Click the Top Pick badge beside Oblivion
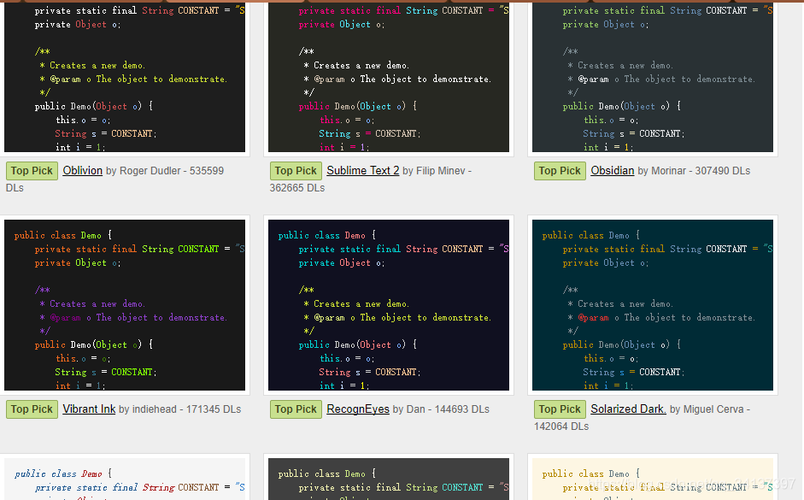This screenshot has width=804, height=500. point(32,171)
